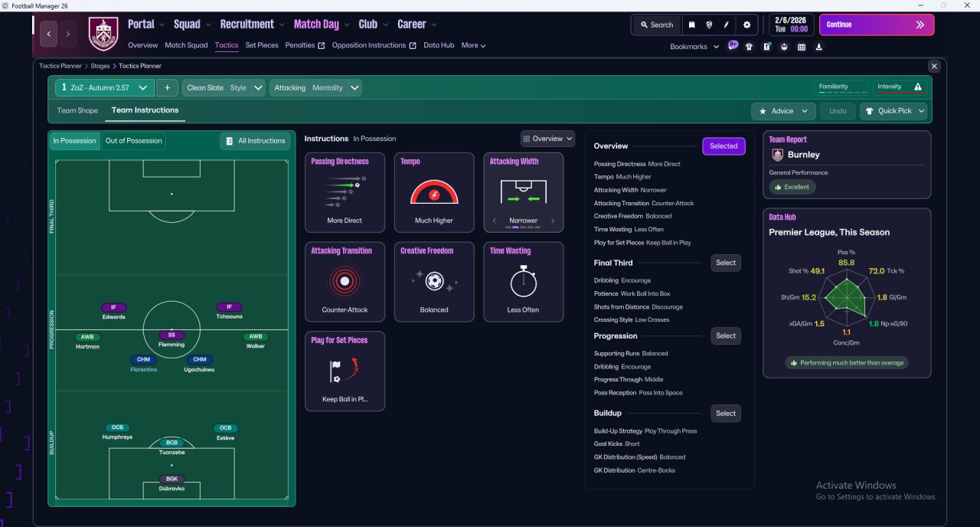The width and height of the screenshot is (980, 527).
Task: Open the Set Pieces tab
Action: (x=262, y=45)
